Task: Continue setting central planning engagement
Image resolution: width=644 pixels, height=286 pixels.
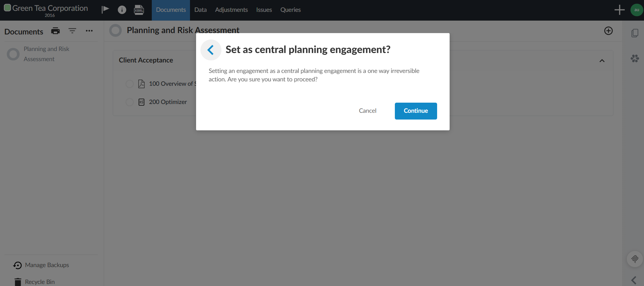Action: pos(415,111)
